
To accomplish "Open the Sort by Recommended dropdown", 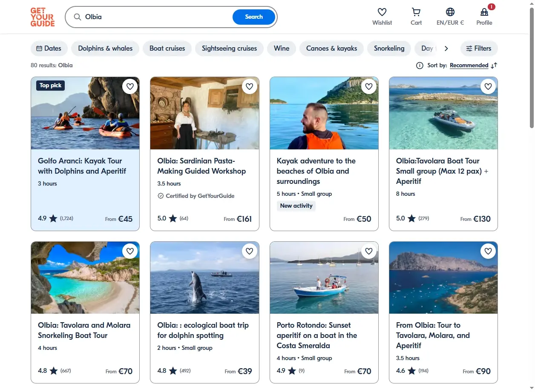I will [469, 66].
